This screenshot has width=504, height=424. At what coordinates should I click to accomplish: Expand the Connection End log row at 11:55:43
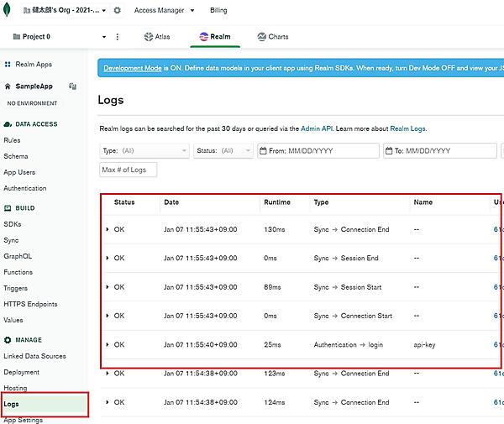pos(108,229)
